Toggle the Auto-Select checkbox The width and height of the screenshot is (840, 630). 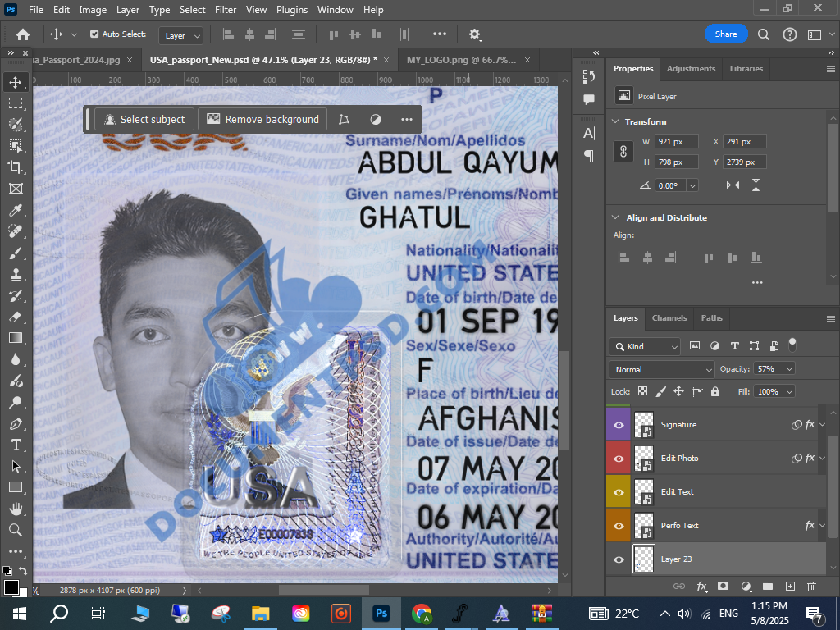click(x=94, y=34)
